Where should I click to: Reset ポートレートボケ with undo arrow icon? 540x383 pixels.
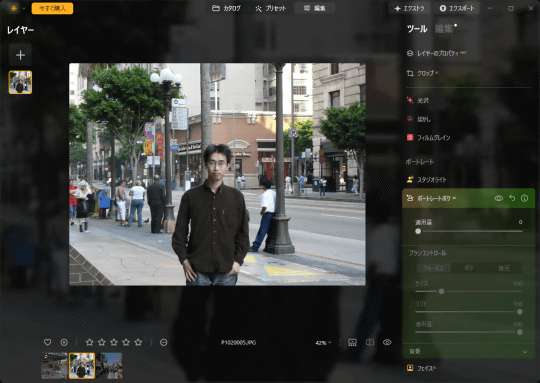pyautogui.click(x=512, y=198)
